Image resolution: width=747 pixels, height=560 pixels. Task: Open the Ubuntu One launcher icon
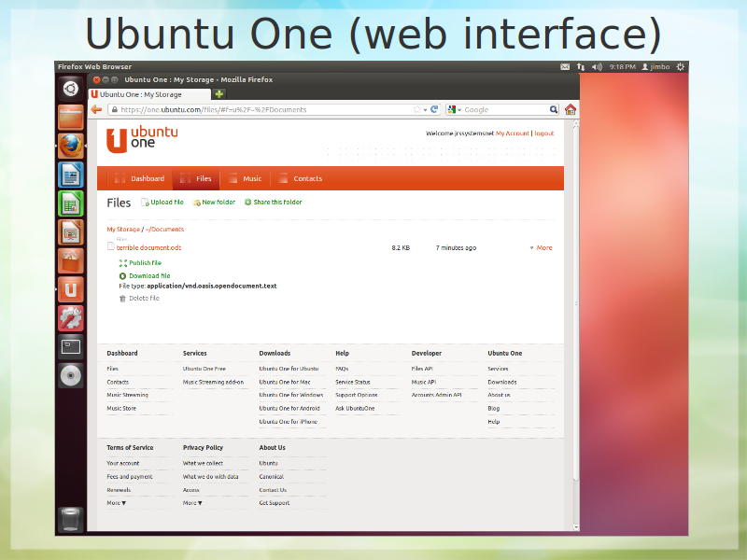(71, 289)
